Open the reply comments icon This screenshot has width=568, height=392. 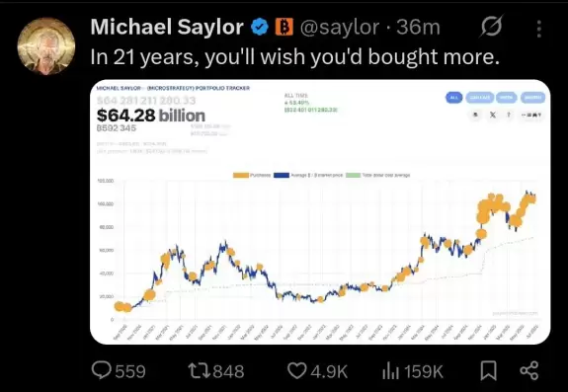[101, 371]
